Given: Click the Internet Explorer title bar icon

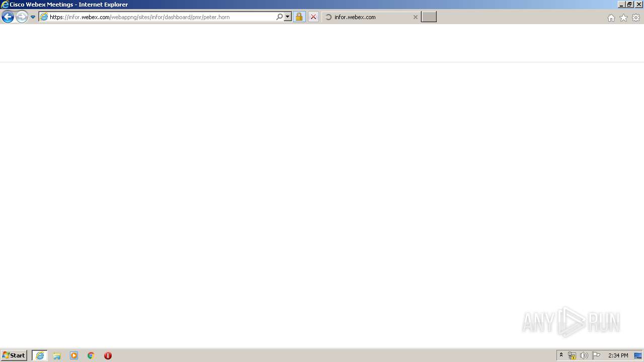Looking at the screenshot, I should [5, 5].
